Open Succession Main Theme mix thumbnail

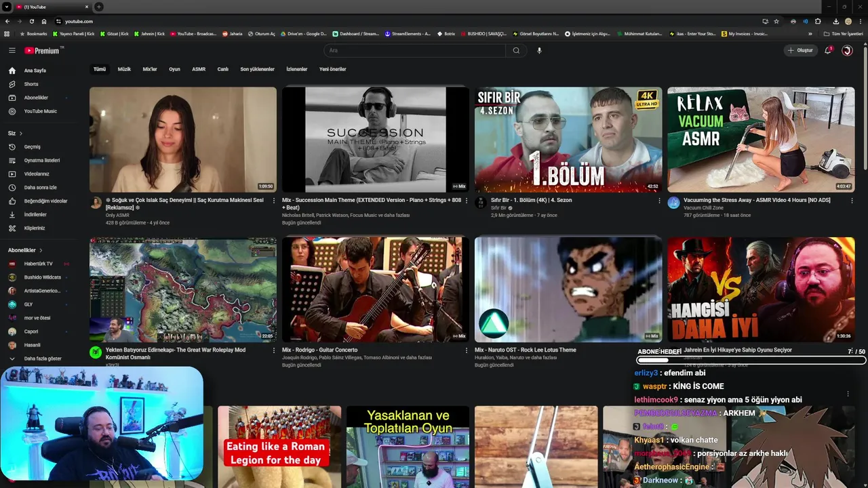[x=376, y=140]
